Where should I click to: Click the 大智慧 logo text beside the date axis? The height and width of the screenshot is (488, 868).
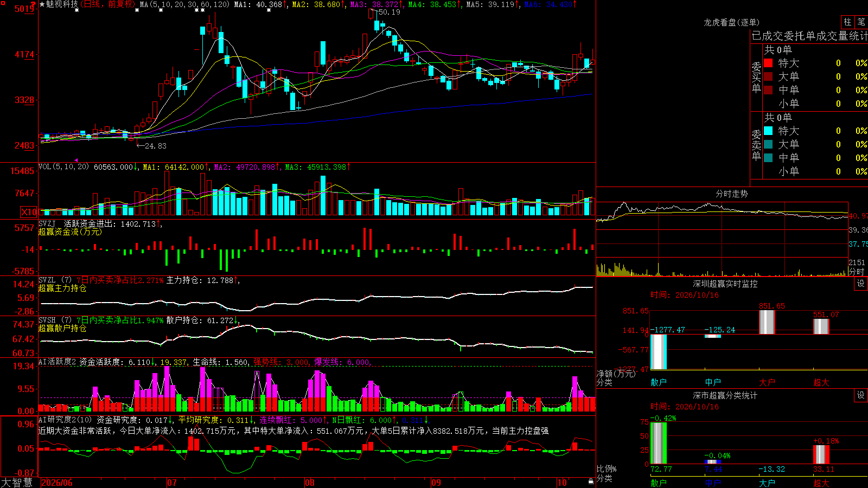point(17,483)
